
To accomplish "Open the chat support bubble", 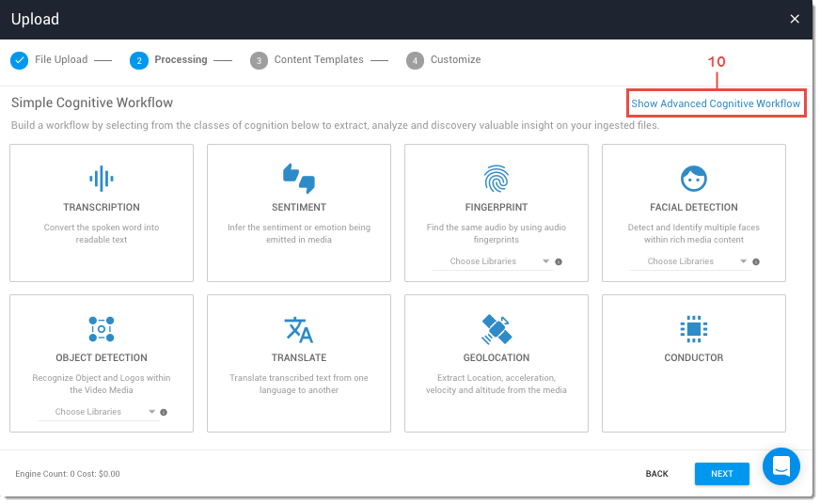I will click(x=781, y=466).
